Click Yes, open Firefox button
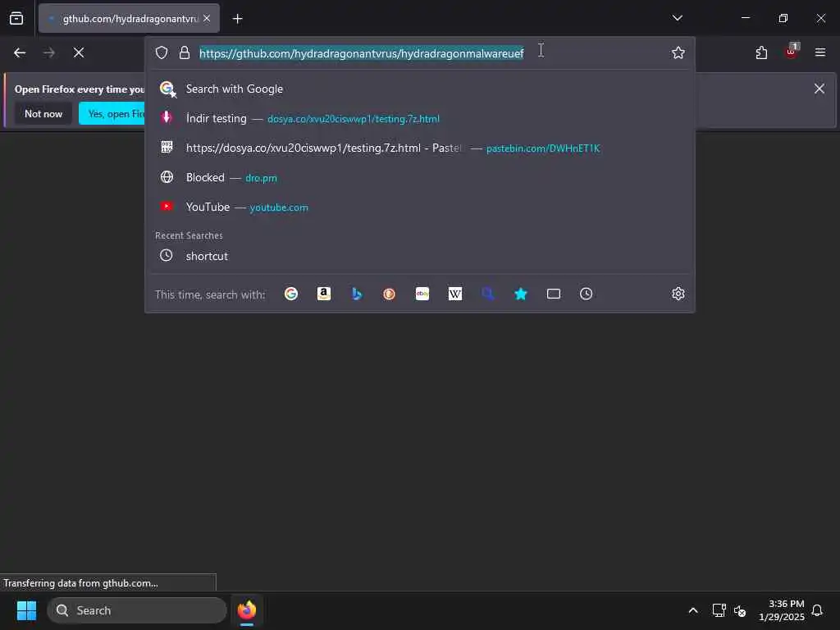 (x=112, y=113)
